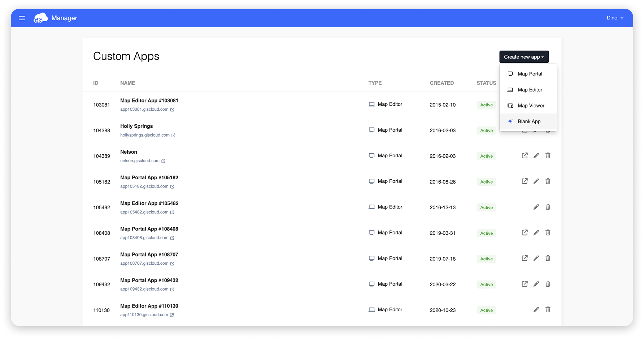This screenshot has height=339, width=644.
Task: Open Map Portal App #109432 externally
Action: pyautogui.click(x=525, y=284)
